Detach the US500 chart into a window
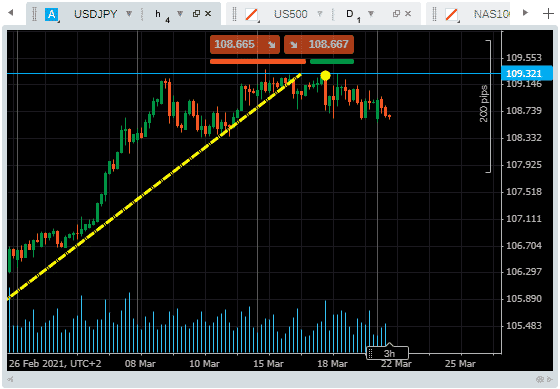 tap(396, 14)
